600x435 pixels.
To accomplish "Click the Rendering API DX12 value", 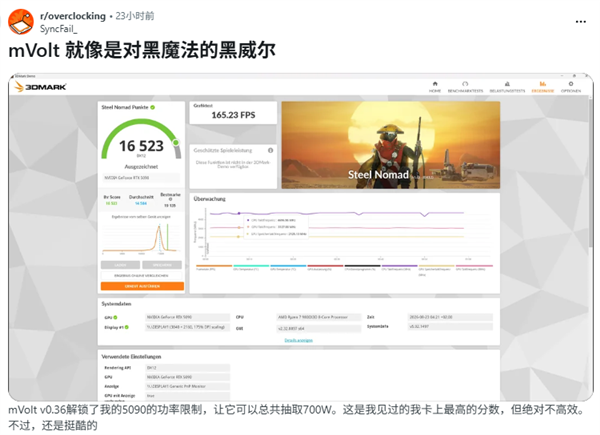I will pyautogui.click(x=188, y=368).
